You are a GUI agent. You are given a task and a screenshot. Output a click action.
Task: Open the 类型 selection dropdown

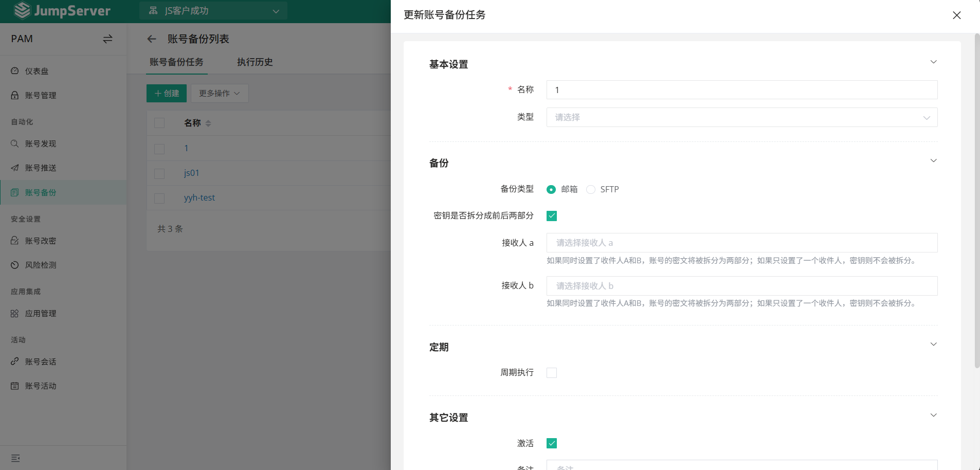click(742, 117)
